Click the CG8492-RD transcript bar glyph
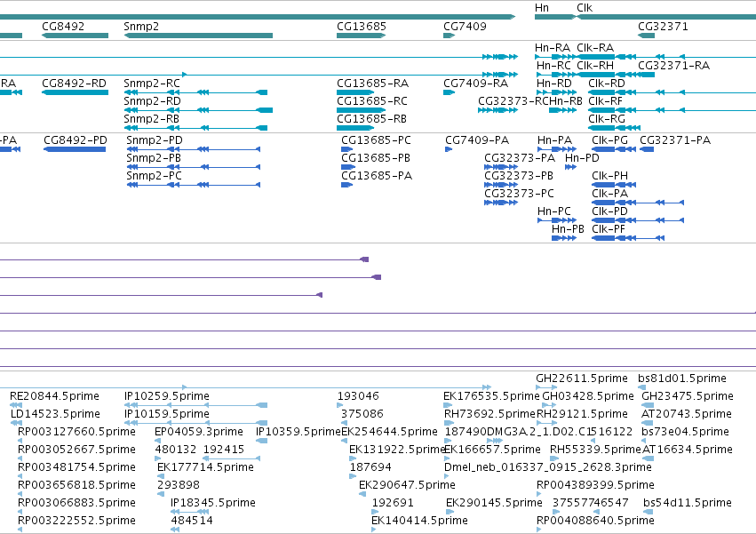 click(76, 92)
